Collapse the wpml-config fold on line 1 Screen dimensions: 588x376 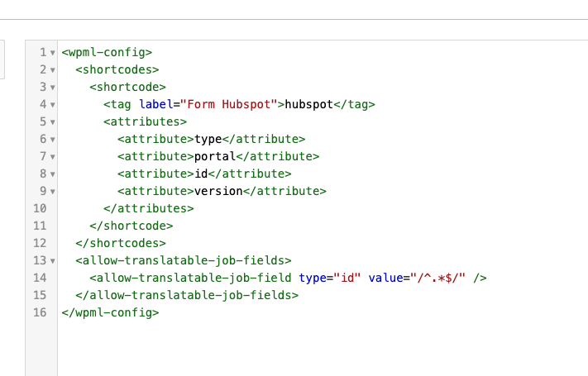point(52,53)
